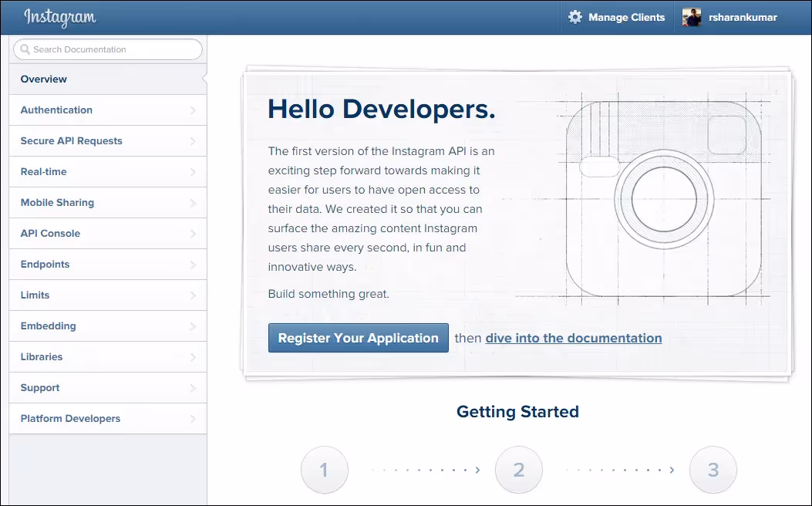
Task: Click the chevron next to Support
Action: pyautogui.click(x=193, y=388)
